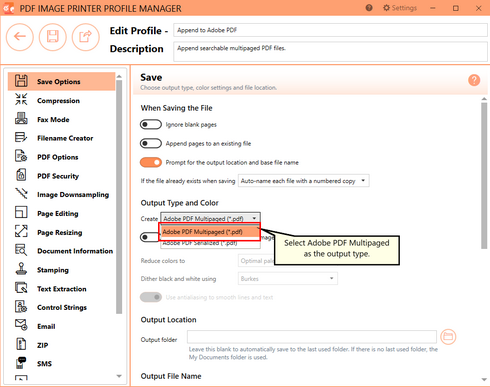Go to Page Resizing settings

[61, 232]
